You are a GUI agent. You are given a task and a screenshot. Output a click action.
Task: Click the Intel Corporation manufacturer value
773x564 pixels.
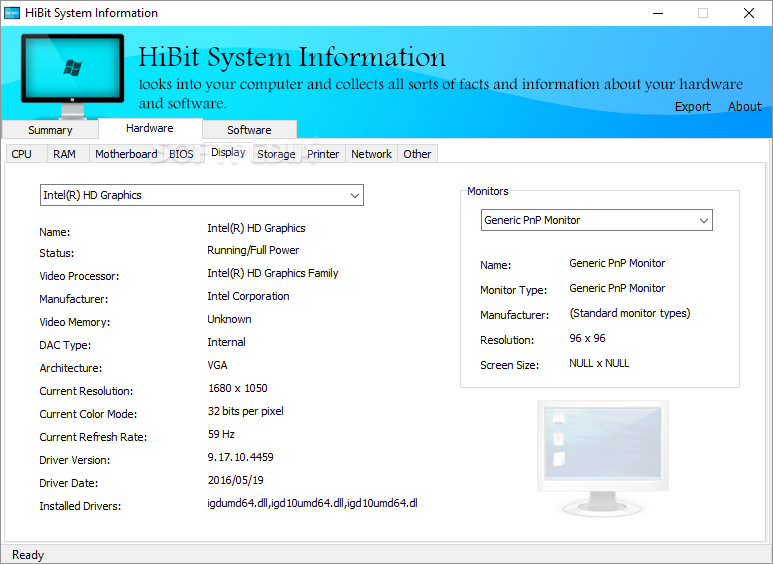click(x=248, y=296)
